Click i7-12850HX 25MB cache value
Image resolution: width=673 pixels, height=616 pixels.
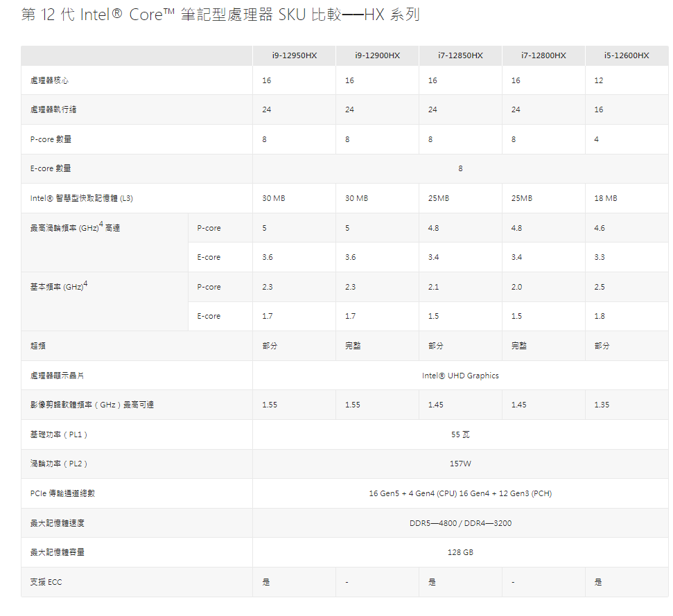coord(439,198)
